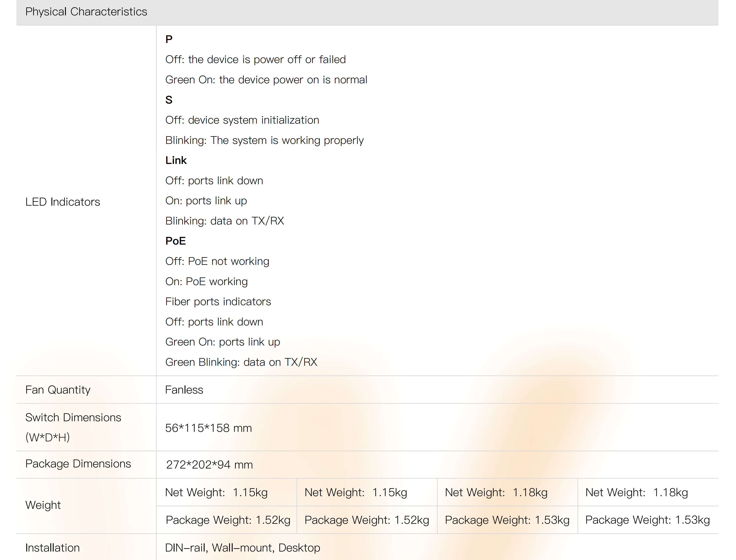Viewport: 736px width, 560px height.
Task: Click the 272*202*94 mm value
Action: (x=209, y=465)
